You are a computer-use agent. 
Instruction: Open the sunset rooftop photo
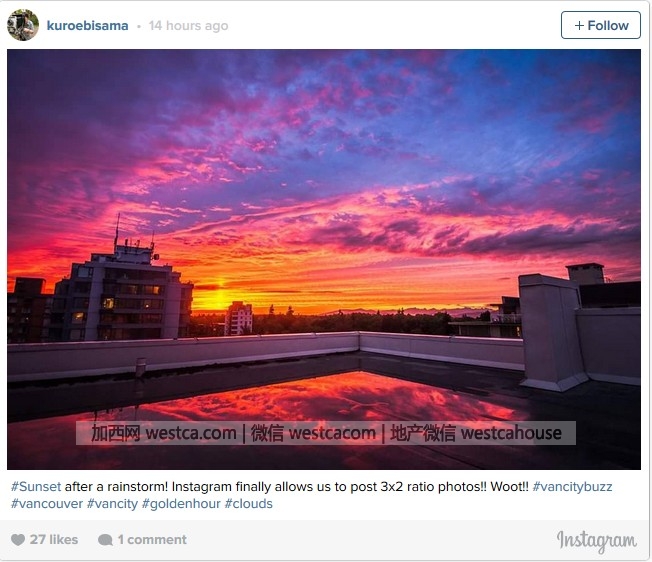click(x=324, y=259)
